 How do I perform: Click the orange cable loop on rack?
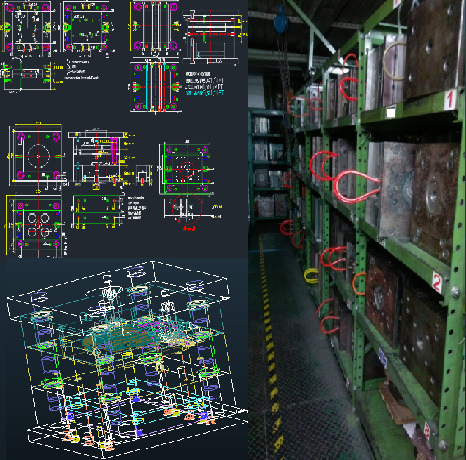(359, 283)
